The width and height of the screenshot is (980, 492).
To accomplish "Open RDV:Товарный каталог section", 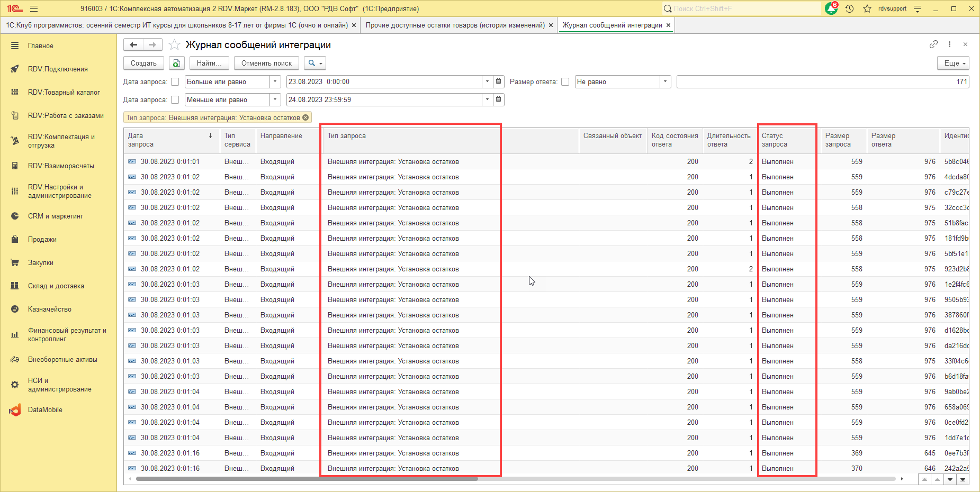I will (x=64, y=93).
